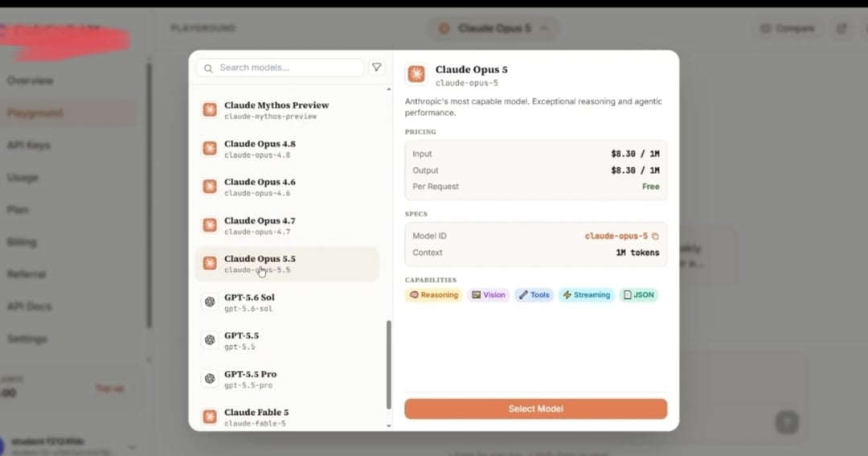Open the Plan sidebar item
Viewport: 868px width, 456px height.
point(68,209)
